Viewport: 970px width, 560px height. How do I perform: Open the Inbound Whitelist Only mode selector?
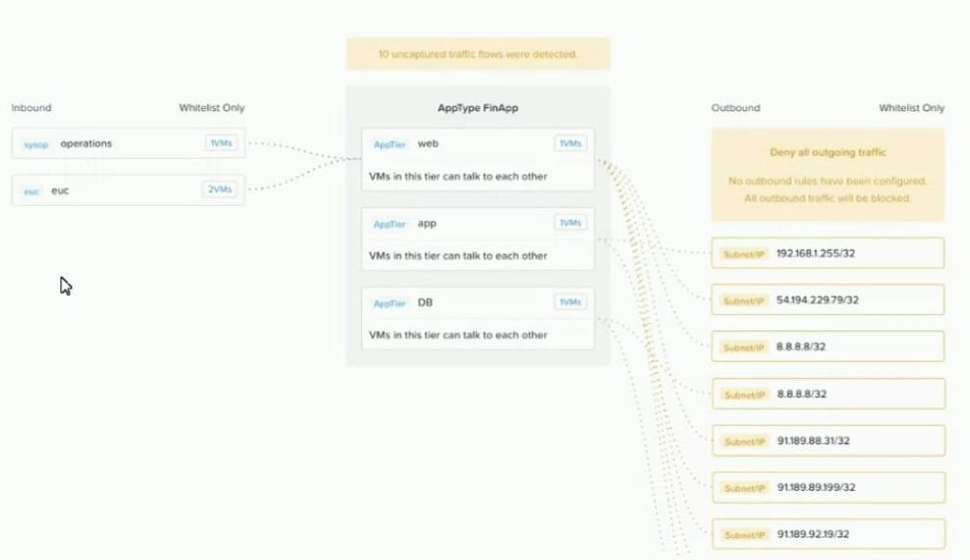coord(211,108)
